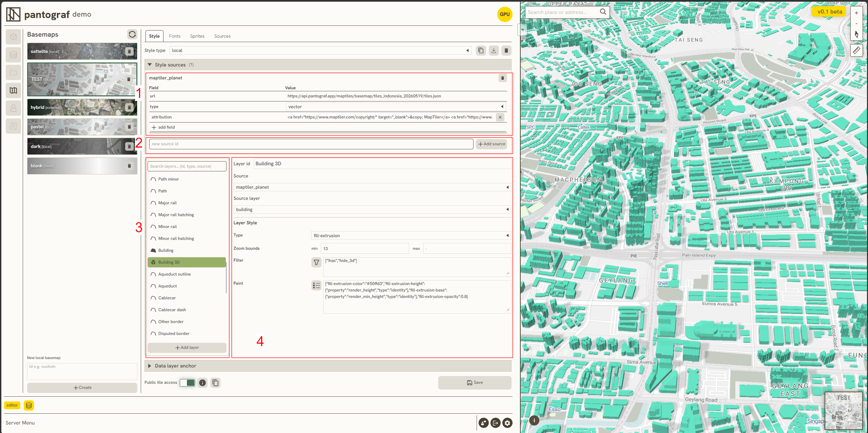Open the layer Type fill-extrusion dropdown

(x=411, y=236)
